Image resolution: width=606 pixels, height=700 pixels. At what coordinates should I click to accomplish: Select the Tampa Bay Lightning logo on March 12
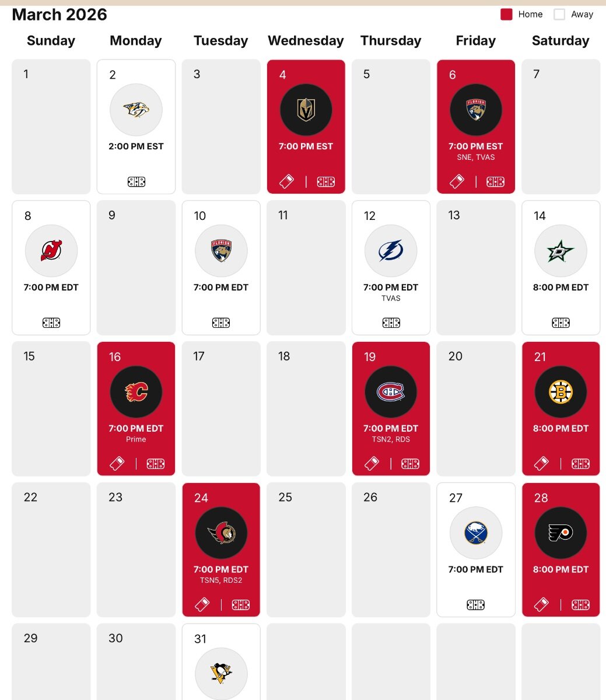391,251
